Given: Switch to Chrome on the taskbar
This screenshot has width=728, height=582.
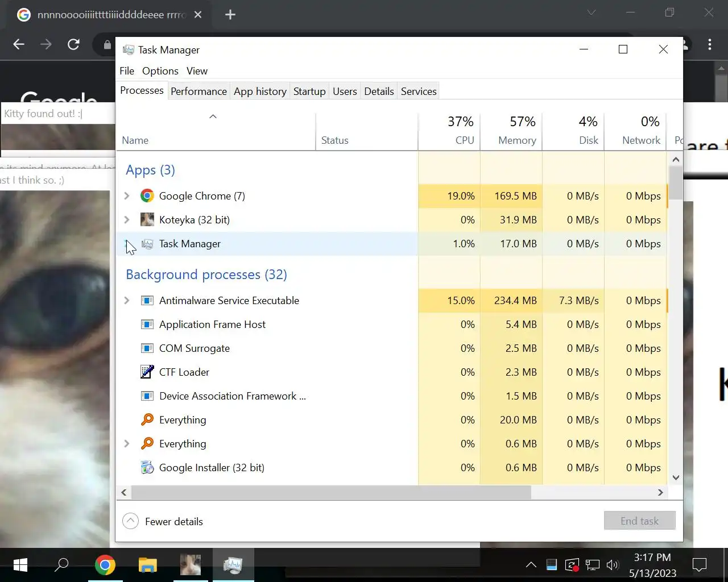Looking at the screenshot, I should (105, 565).
